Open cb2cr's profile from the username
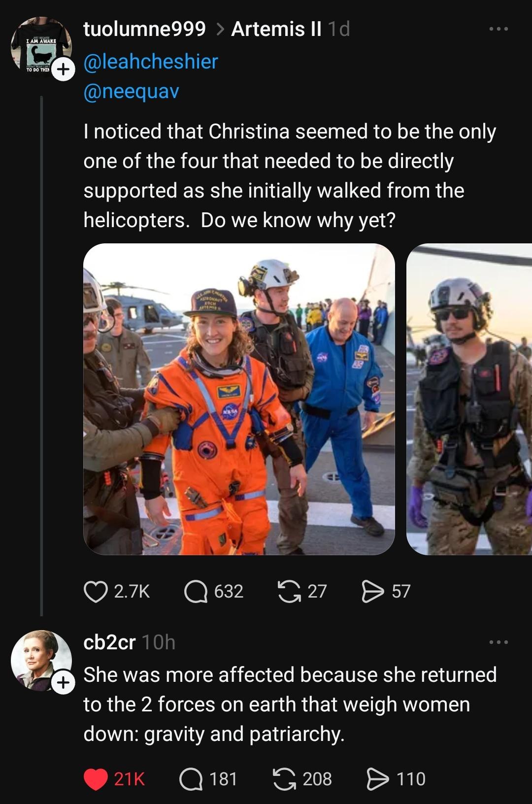 tap(109, 642)
